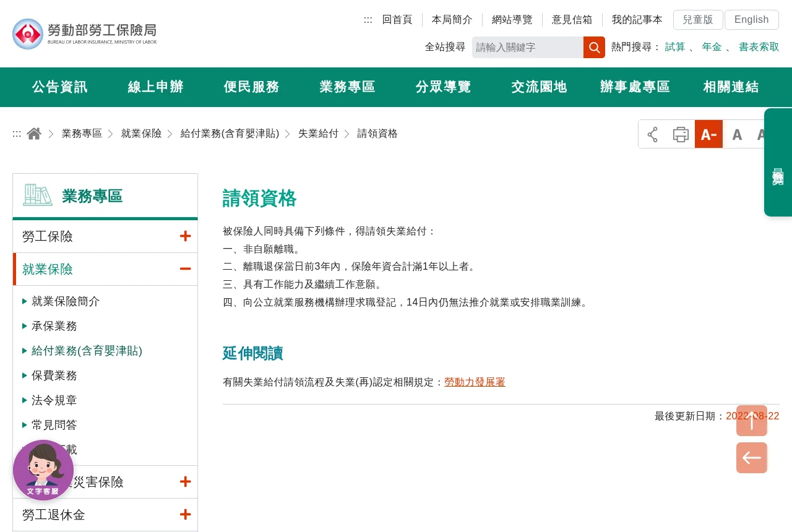Click the 延伸閱讀 heading
Screen dimensions: 792x532
(253, 353)
